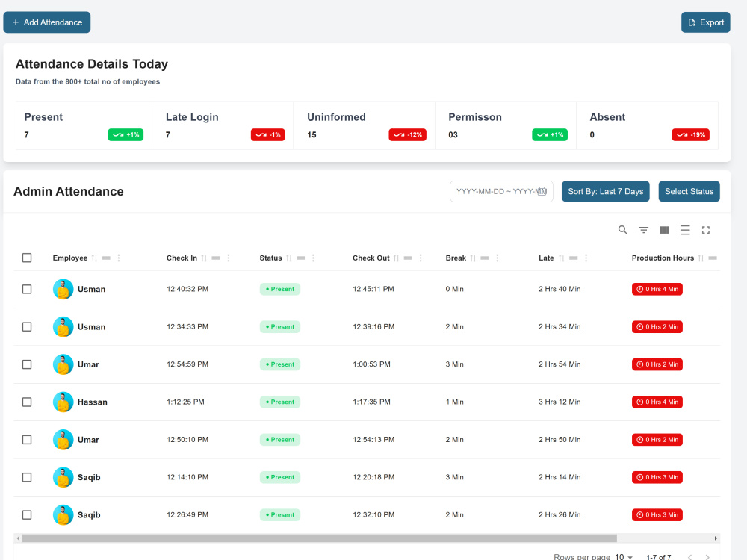Click late value '2 Hrs 14 Min'
The height and width of the screenshot is (560, 747).
click(560, 478)
